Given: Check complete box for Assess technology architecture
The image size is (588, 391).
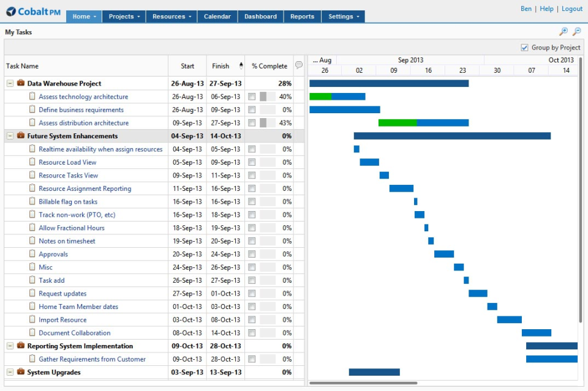Looking at the screenshot, I should click(x=252, y=97).
